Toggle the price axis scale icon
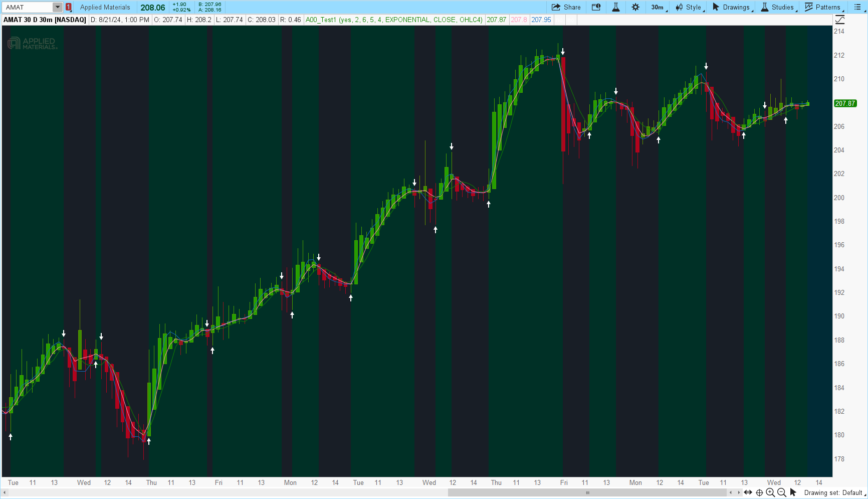 (840, 20)
